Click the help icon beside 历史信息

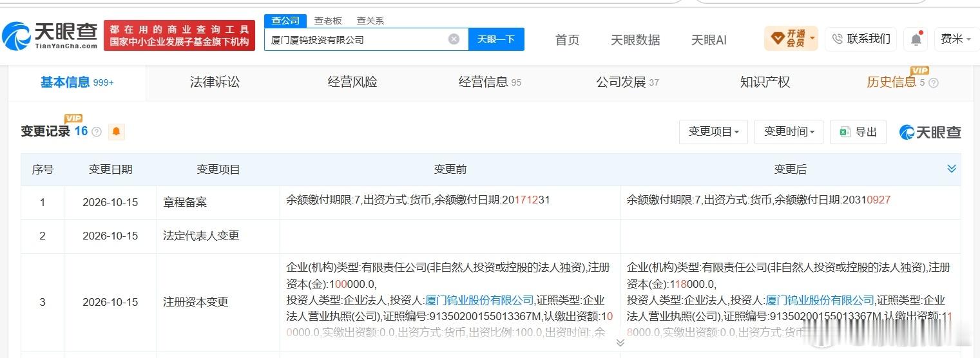coord(934,83)
